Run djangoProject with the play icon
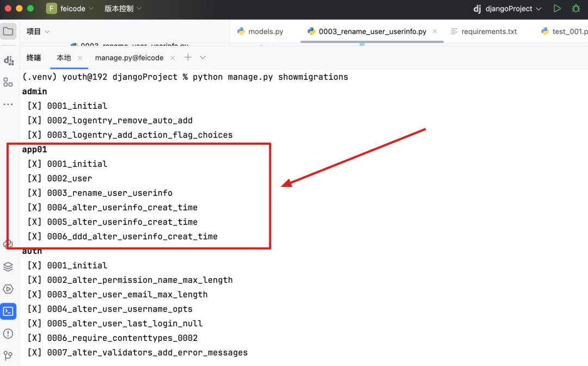Viewport: 588px width, 366px height. tap(558, 8)
